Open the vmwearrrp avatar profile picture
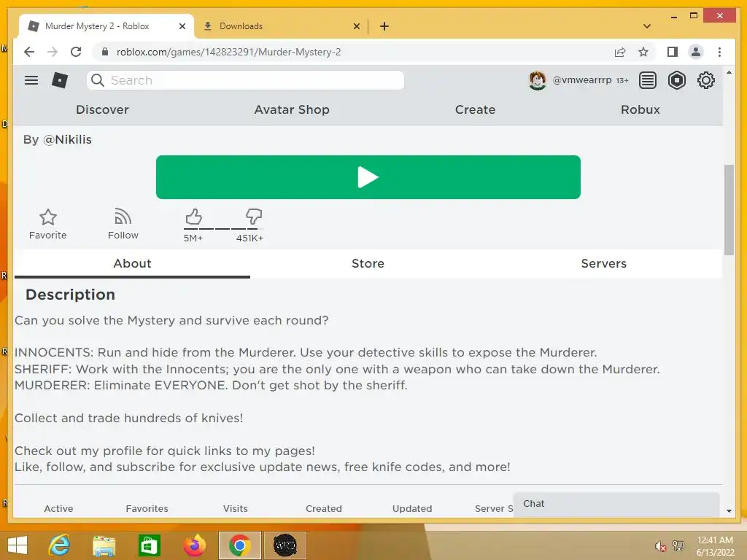 tap(538, 80)
